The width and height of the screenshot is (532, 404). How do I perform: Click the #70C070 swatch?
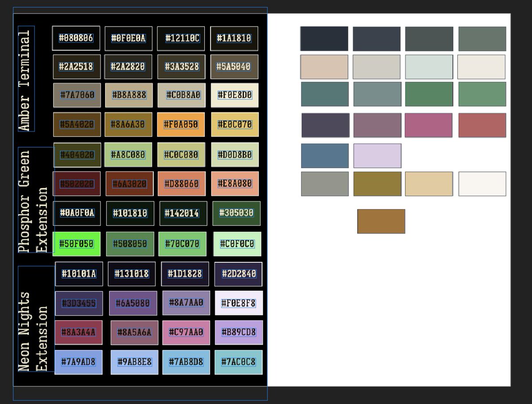pos(183,244)
